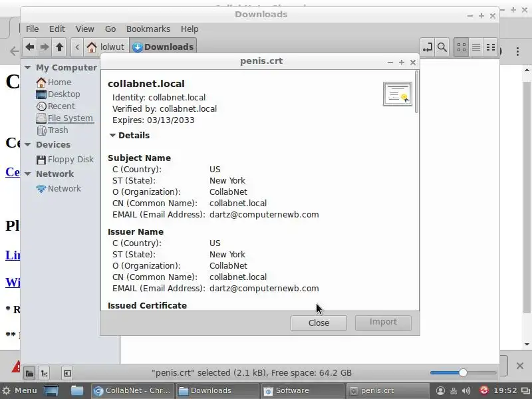Open update manager tray icon
Screen dimensions: 532x399
click(484, 391)
